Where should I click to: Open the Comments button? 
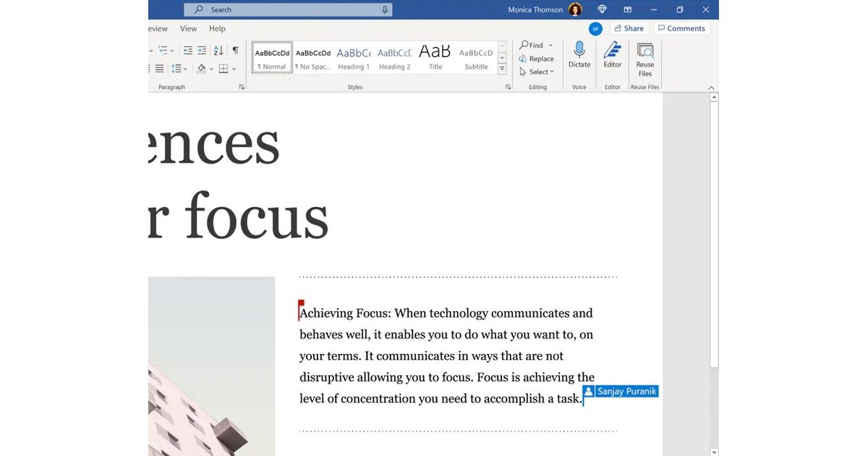point(681,28)
